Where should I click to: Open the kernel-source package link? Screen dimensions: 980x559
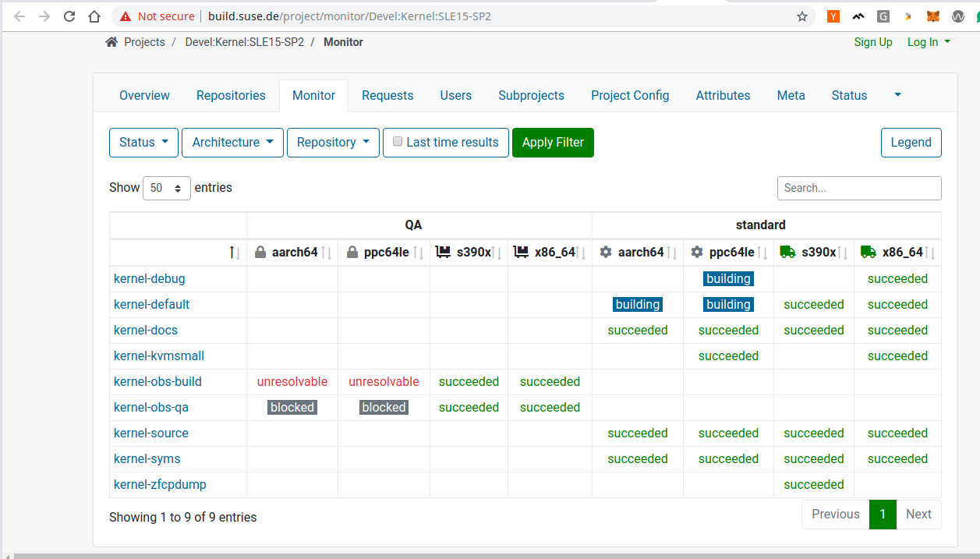[151, 433]
